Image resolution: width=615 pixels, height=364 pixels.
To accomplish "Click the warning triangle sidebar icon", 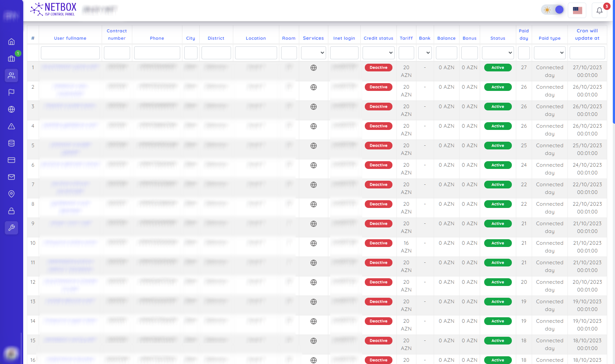I will 11,126.
